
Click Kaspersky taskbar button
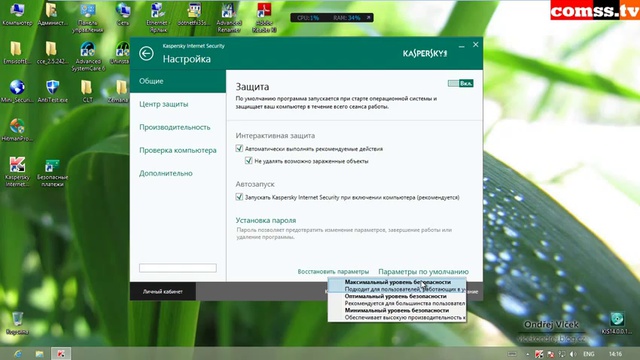tap(61, 354)
